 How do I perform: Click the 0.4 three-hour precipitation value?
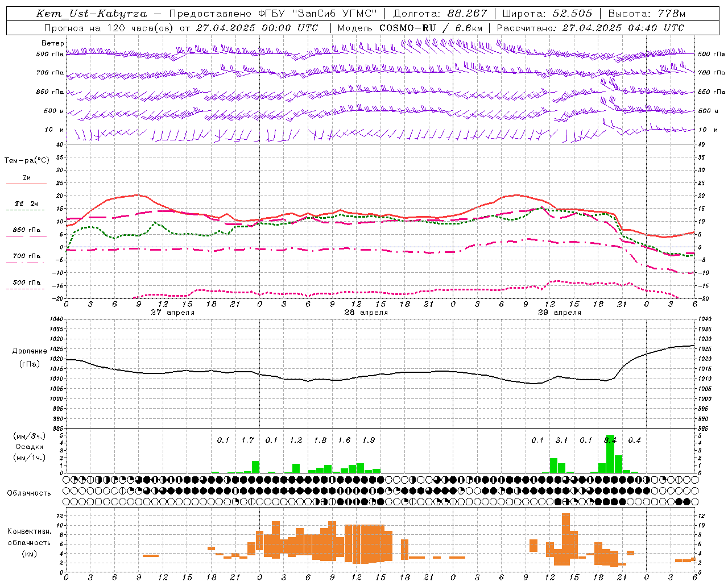click(634, 440)
